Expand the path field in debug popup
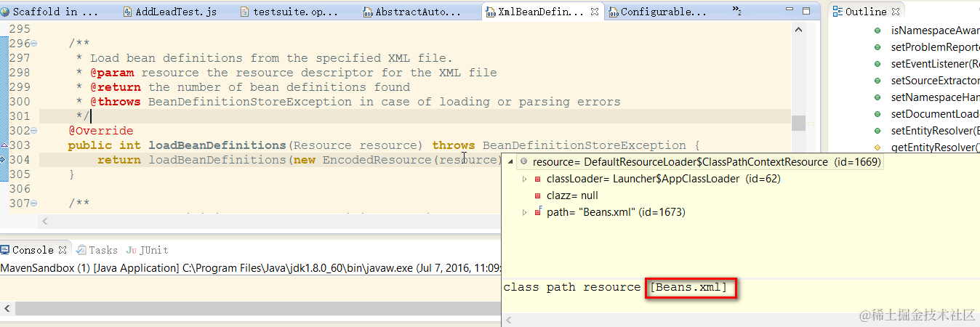980x327 pixels. point(525,212)
